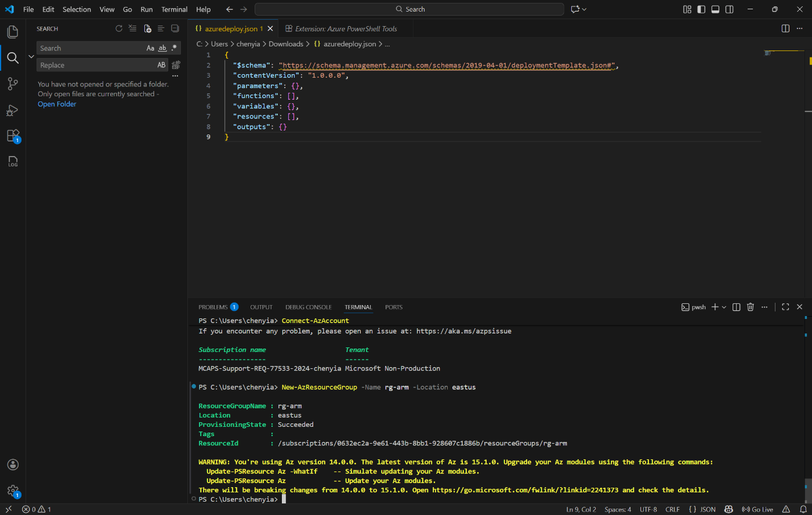The width and height of the screenshot is (812, 515).
Task: Maximize the panel to full size
Action: pos(785,307)
